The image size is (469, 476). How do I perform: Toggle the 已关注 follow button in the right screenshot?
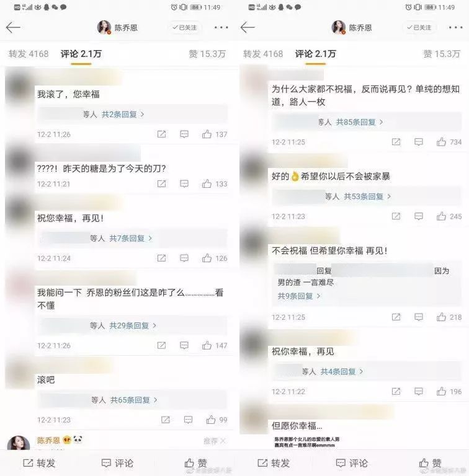pyautogui.click(x=419, y=28)
